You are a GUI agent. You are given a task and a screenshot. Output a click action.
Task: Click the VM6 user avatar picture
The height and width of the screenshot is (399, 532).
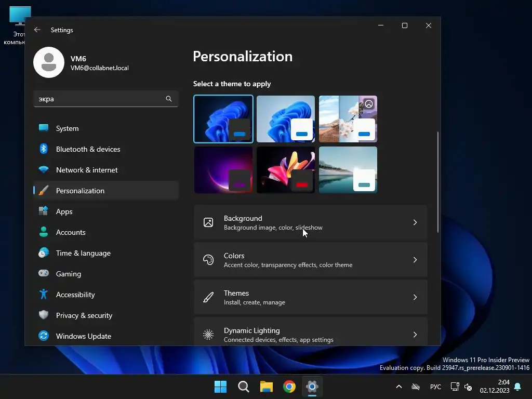(x=49, y=62)
